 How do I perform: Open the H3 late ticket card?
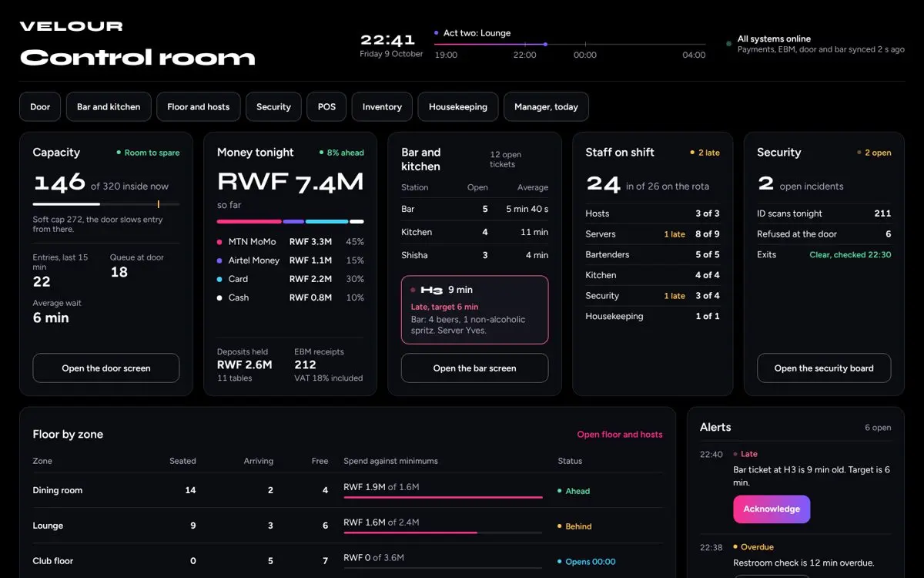click(x=475, y=310)
